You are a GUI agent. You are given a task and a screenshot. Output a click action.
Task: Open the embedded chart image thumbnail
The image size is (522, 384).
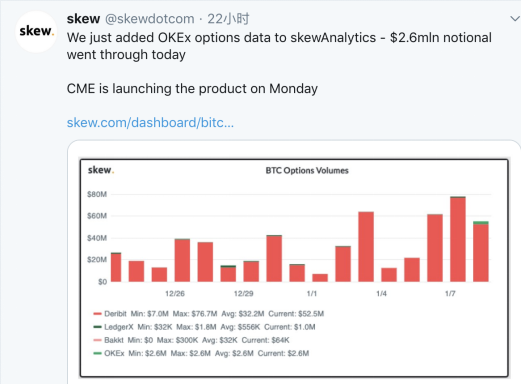pos(294,268)
